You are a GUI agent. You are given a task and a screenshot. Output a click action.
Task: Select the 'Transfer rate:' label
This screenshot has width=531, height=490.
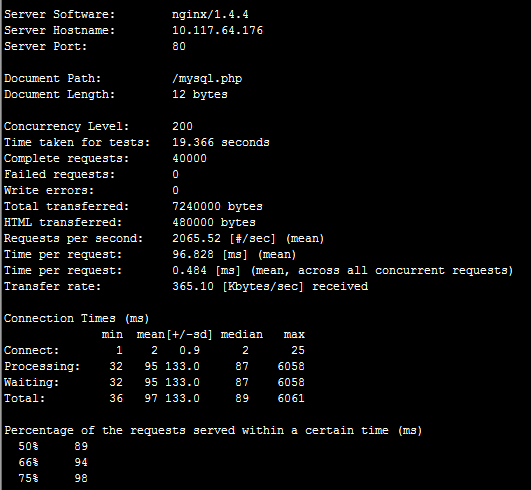click(52, 286)
